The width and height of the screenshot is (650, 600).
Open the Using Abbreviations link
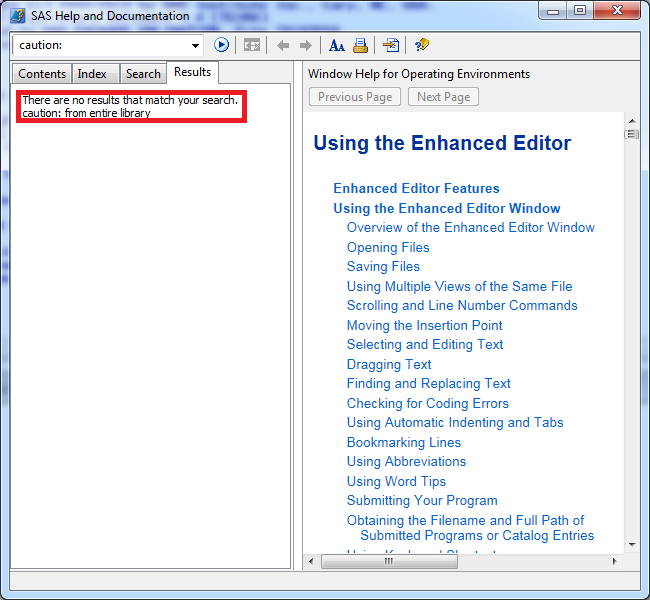click(406, 461)
